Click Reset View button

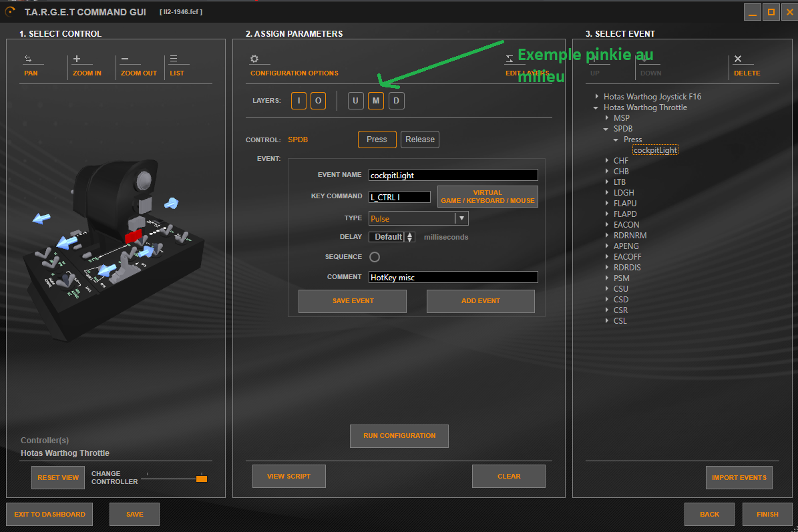click(58, 477)
